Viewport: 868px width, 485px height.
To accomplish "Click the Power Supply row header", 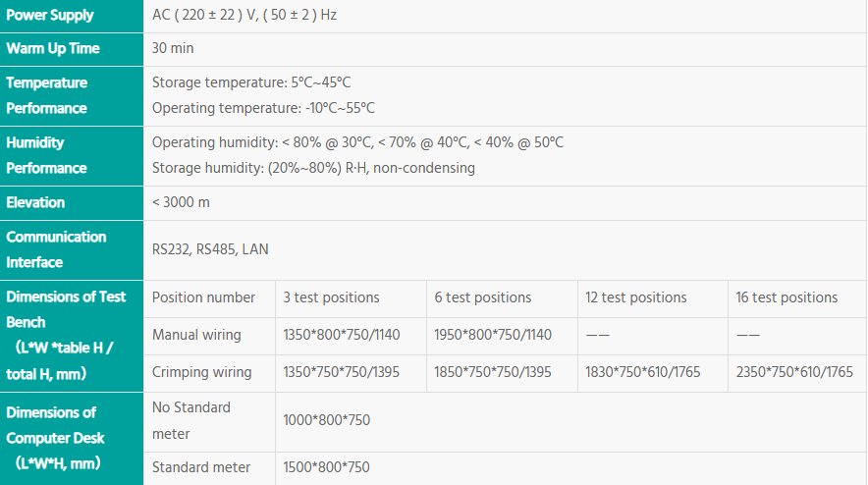I will [51, 16].
